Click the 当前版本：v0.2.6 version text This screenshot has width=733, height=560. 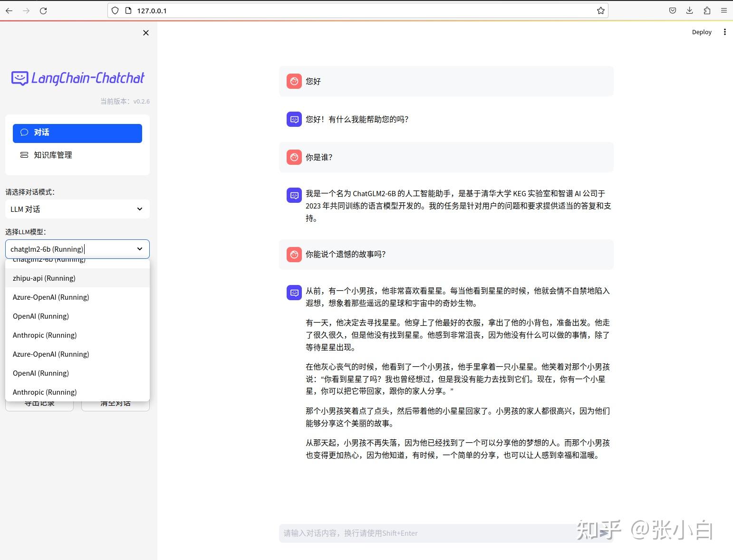[125, 101]
